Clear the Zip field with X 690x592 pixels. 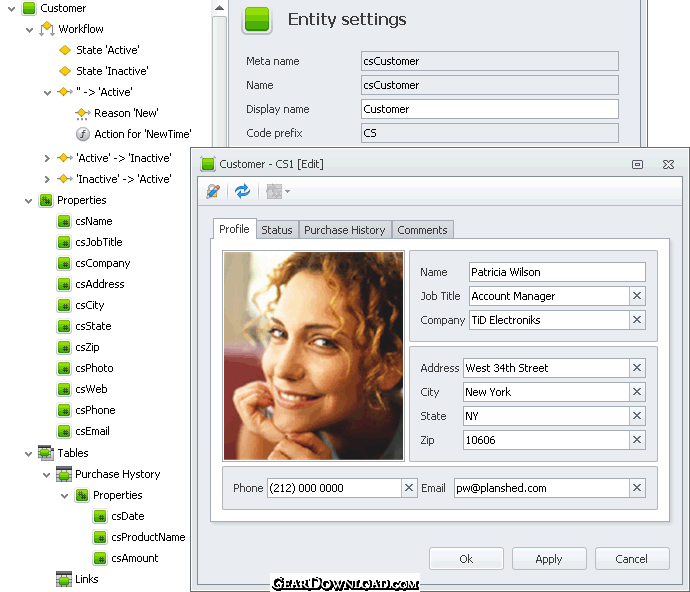pos(637,440)
